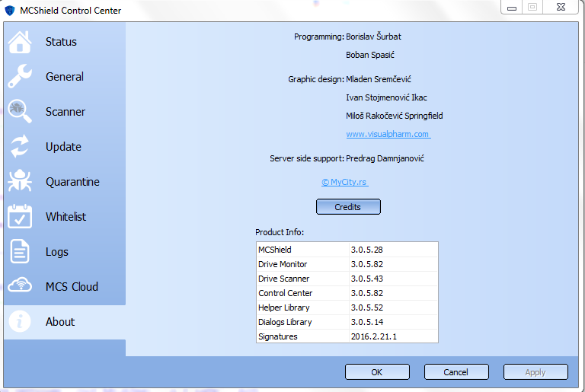The width and height of the screenshot is (585, 392).
Task: Click the Logs document icon
Action: pyautogui.click(x=20, y=251)
